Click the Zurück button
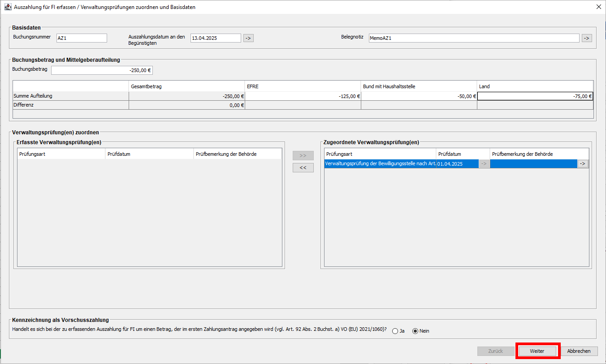606x364 pixels. (x=495, y=351)
